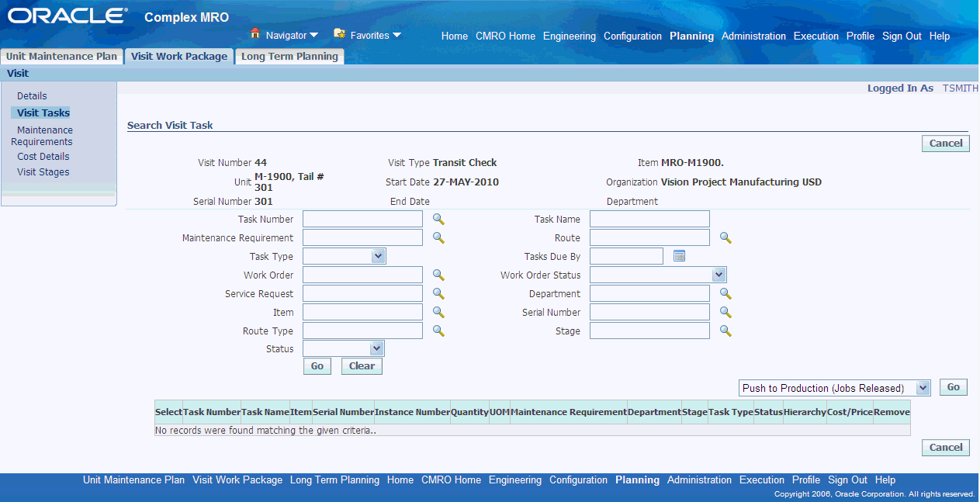The width and height of the screenshot is (980, 502).
Task: Click footer Long Term Planning link
Action: 334,480
